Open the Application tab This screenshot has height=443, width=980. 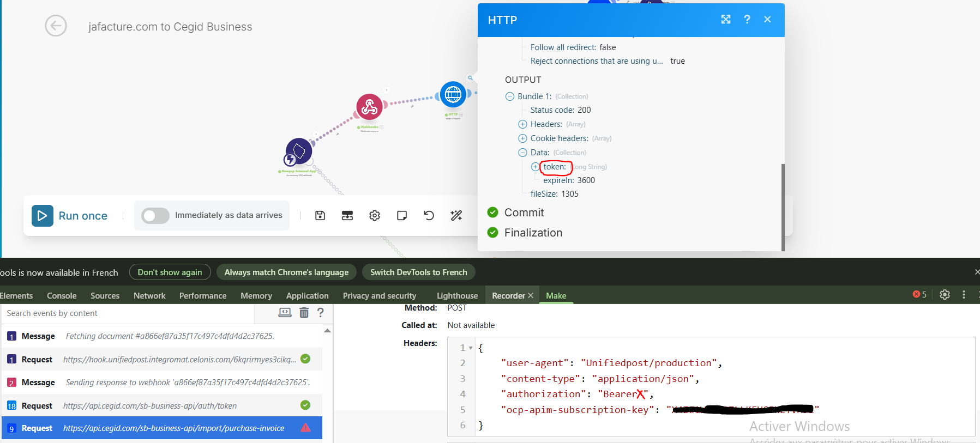308,296
